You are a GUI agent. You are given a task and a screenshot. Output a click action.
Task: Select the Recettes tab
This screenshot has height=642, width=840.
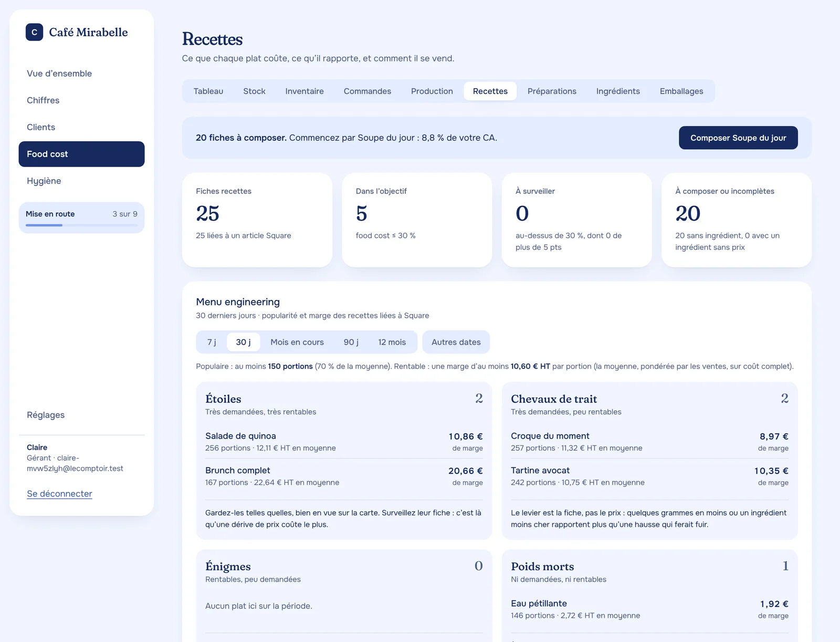(490, 91)
